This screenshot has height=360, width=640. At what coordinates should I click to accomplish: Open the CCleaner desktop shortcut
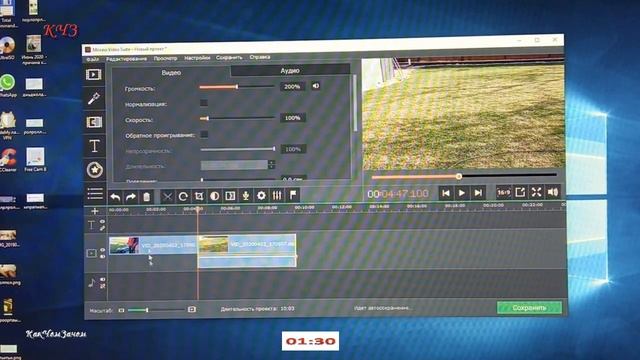(x=8, y=160)
